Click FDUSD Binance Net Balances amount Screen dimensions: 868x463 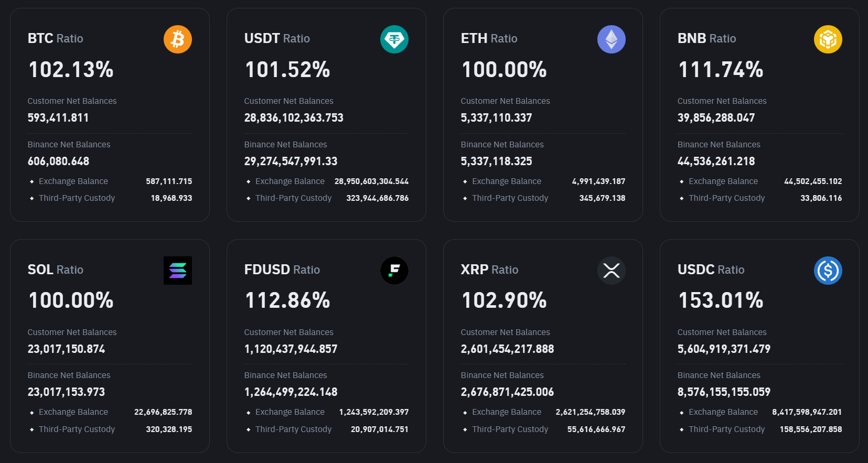click(x=291, y=392)
